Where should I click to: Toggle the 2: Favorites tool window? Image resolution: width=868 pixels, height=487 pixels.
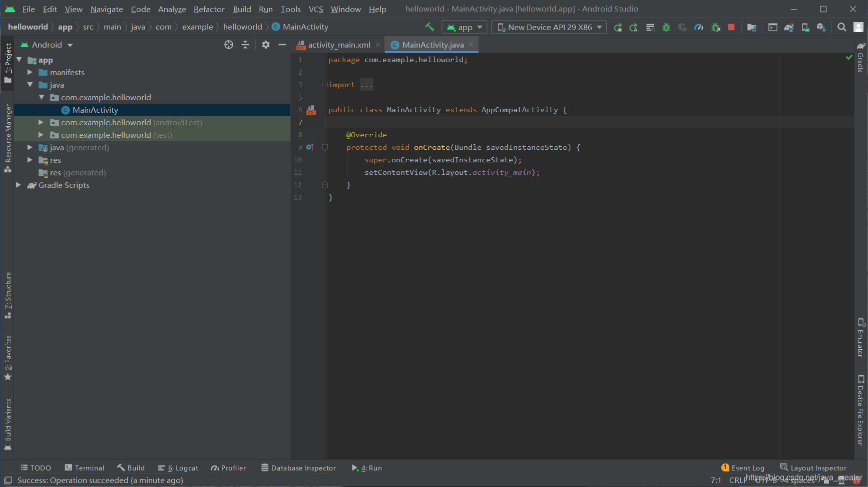point(8,358)
